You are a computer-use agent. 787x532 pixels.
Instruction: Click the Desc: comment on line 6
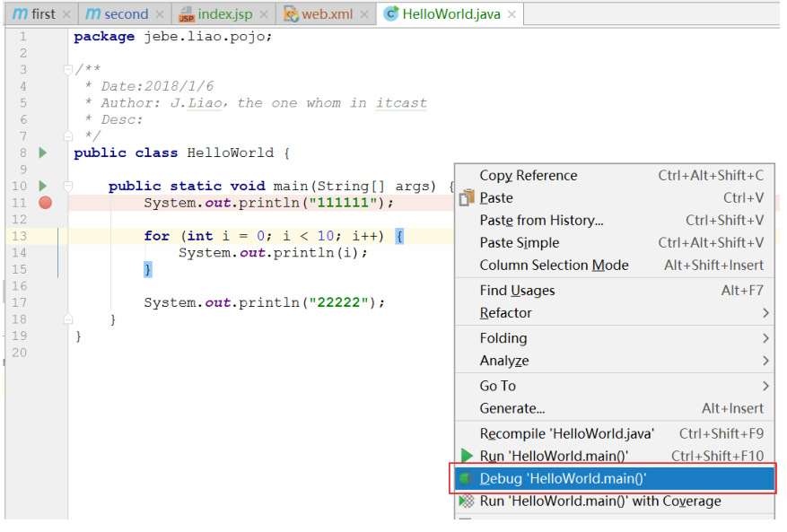tap(122, 119)
